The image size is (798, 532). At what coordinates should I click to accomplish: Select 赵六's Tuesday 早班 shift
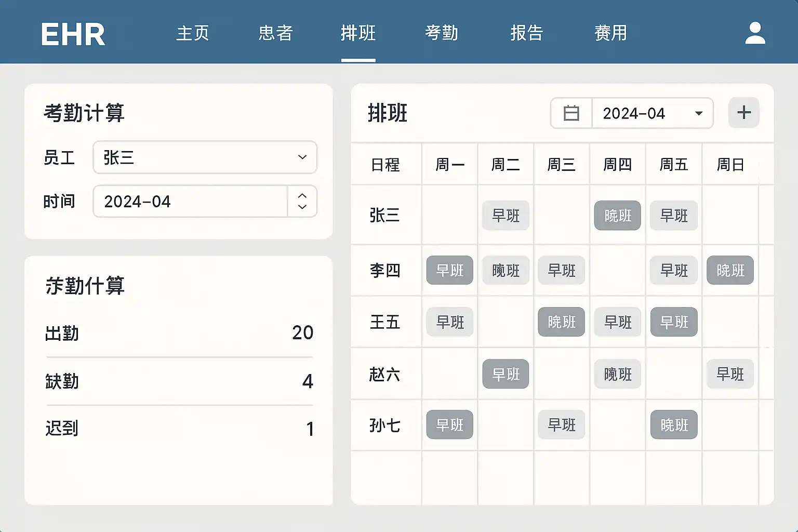(x=506, y=374)
